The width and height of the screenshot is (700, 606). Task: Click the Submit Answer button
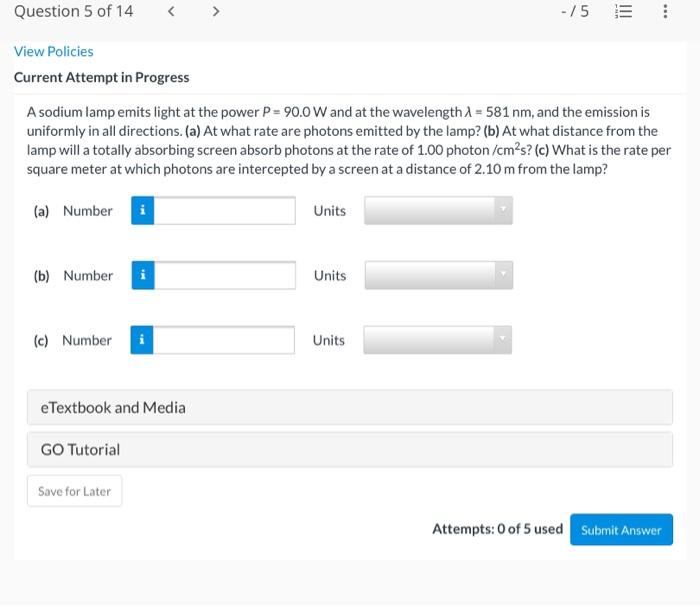pyautogui.click(x=621, y=530)
